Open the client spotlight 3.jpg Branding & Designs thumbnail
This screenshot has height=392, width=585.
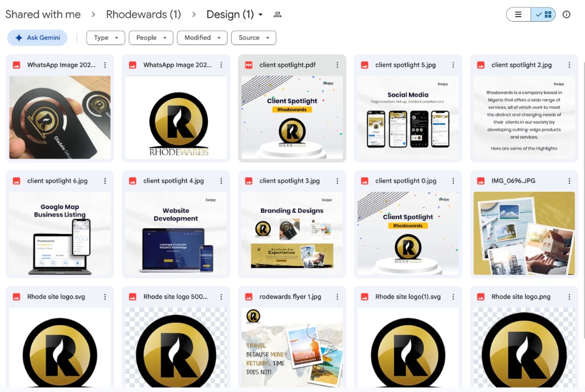[x=292, y=233]
